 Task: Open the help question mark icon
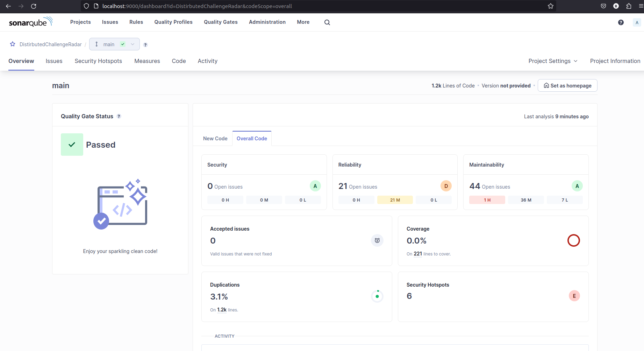click(621, 22)
